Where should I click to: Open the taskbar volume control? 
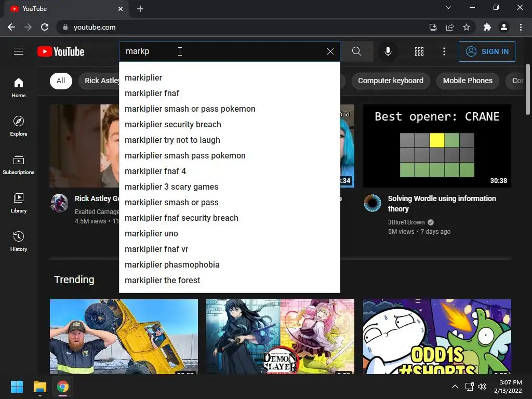coord(482,387)
